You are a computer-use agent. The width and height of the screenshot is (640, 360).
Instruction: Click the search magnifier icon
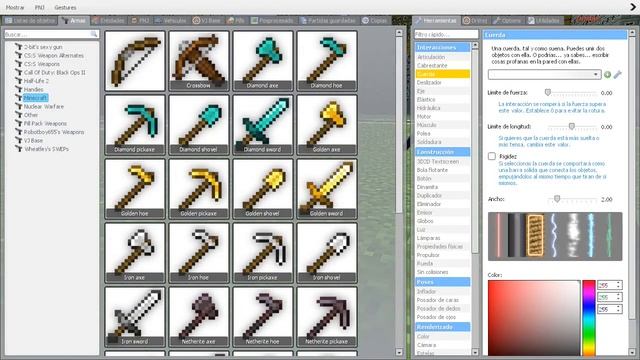(94, 34)
